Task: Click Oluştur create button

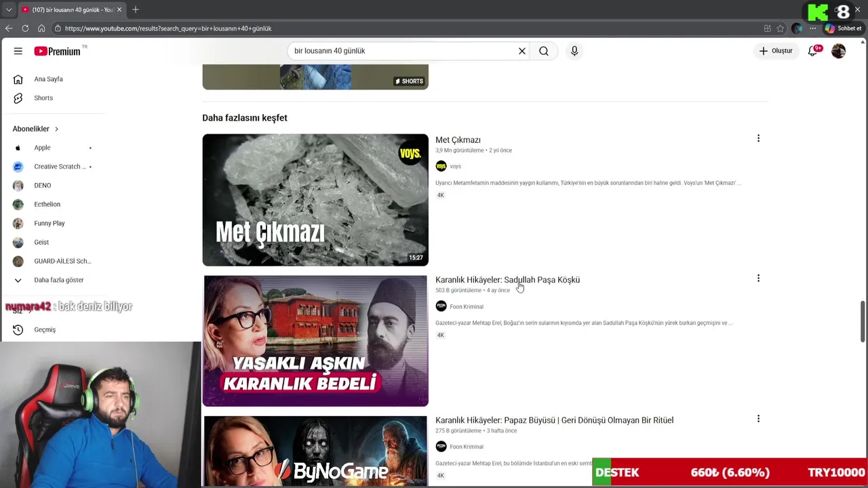Action: (776, 51)
